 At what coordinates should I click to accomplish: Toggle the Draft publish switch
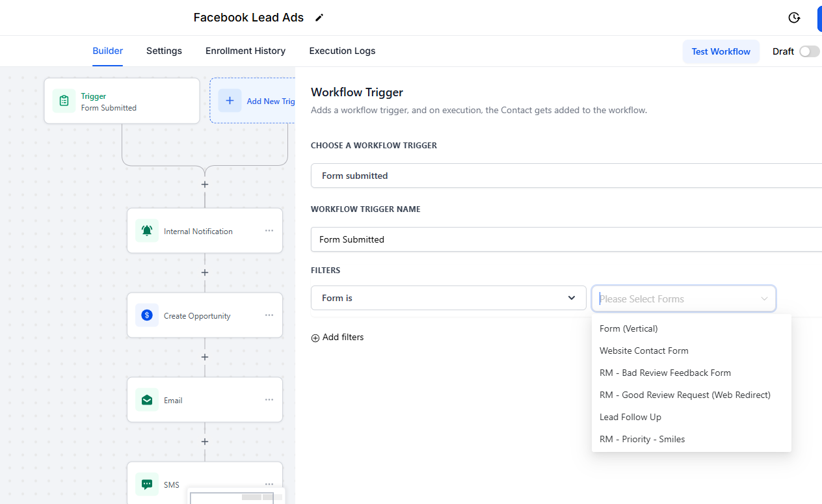809,51
